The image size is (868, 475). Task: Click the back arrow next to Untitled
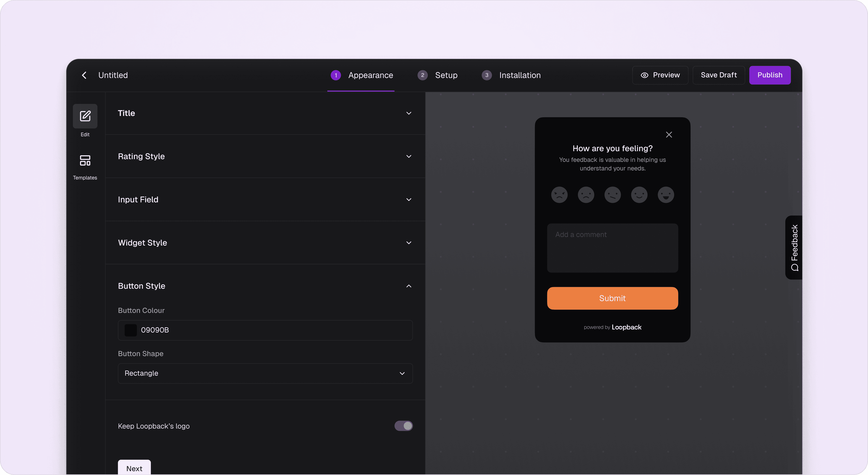click(x=84, y=75)
